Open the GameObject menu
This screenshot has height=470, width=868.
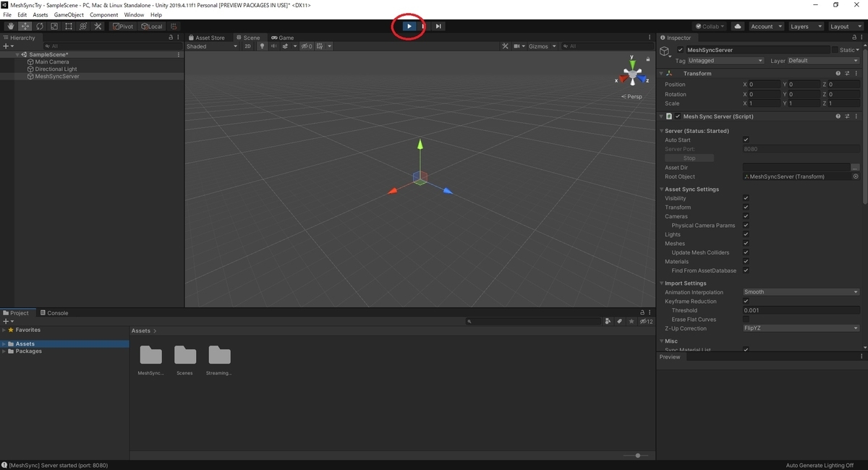(69, 14)
